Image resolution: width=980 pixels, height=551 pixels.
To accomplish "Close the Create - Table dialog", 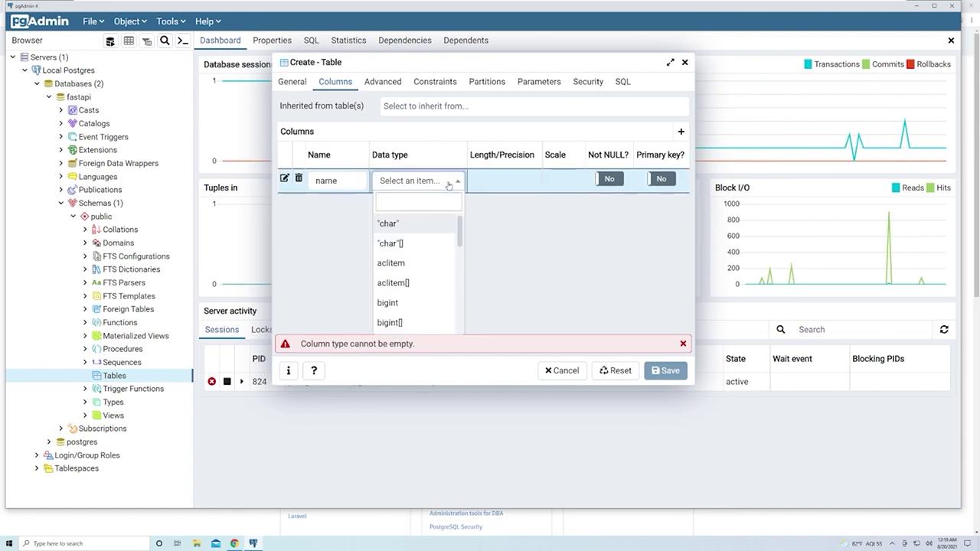I will (685, 62).
